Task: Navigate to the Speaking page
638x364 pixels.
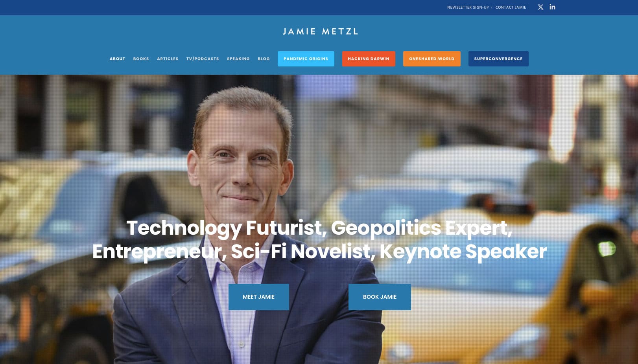Action: point(238,59)
